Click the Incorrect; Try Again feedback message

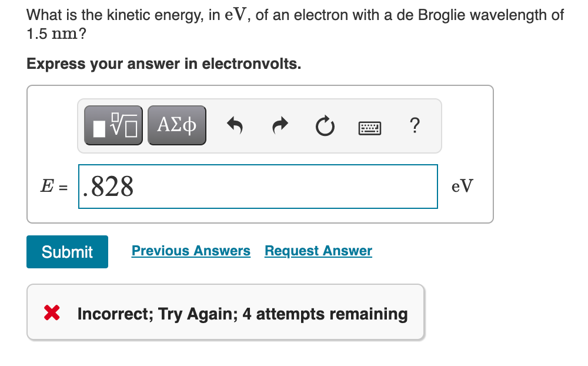(242, 314)
